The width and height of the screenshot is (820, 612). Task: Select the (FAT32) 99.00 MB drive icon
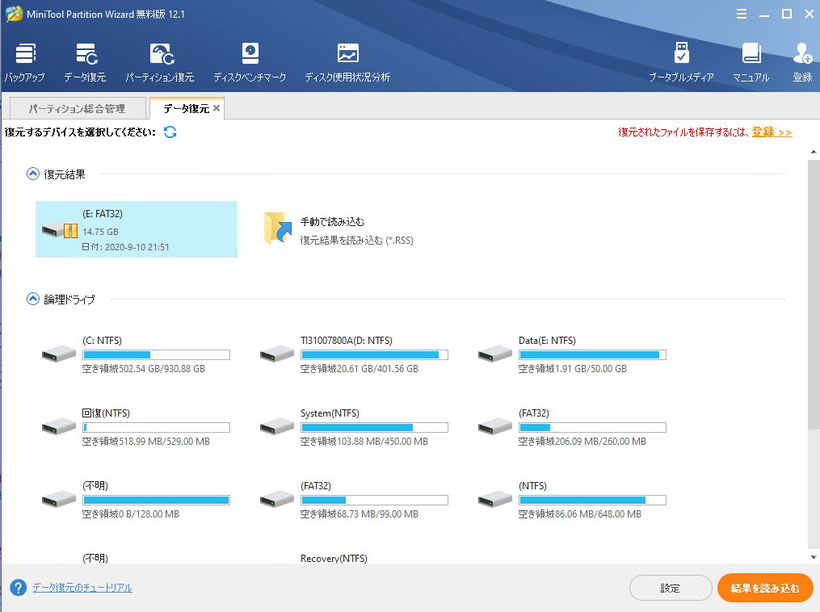(277, 500)
